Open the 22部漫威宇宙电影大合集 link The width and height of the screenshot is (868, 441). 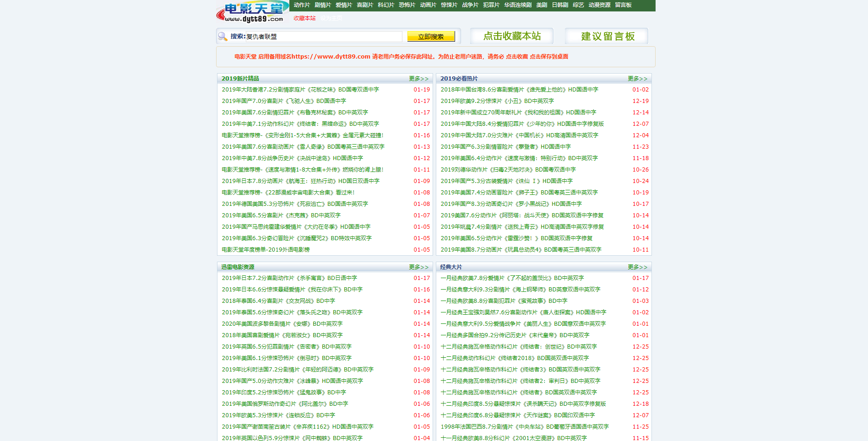point(288,193)
